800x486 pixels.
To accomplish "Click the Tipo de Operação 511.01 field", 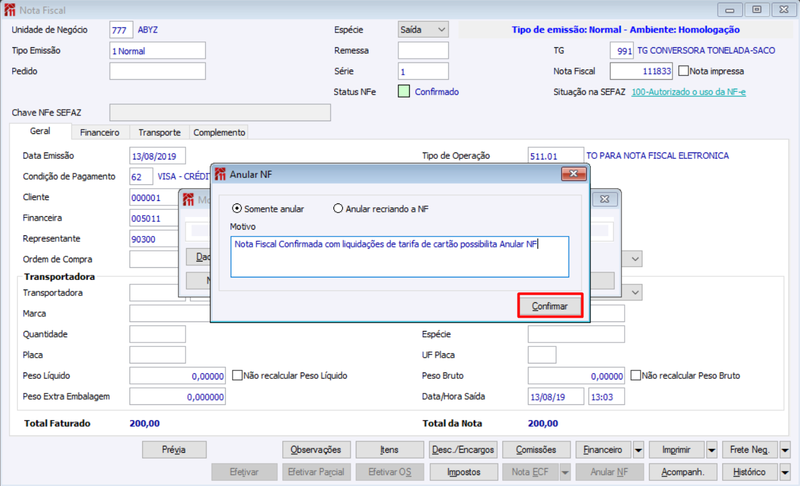I will [556, 156].
